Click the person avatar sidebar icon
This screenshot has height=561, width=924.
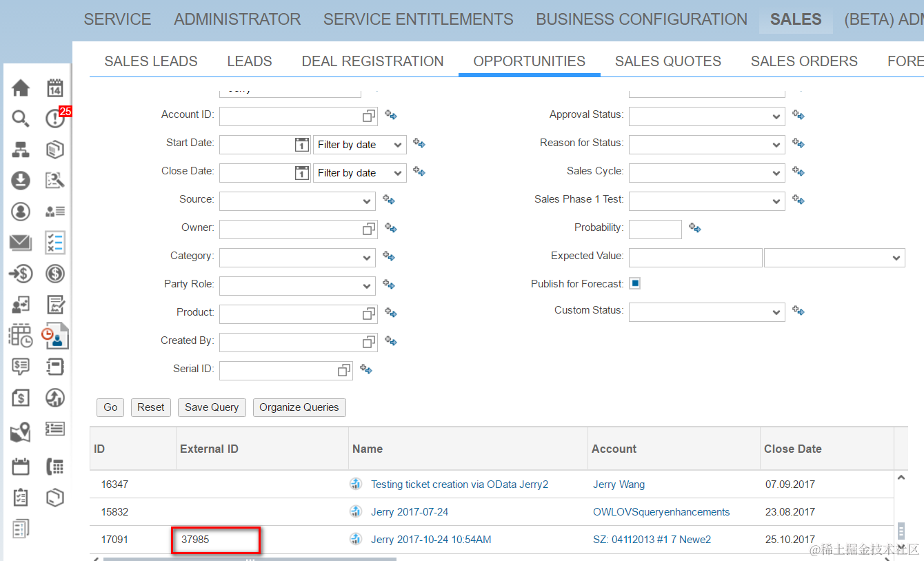[x=21, y=212]
